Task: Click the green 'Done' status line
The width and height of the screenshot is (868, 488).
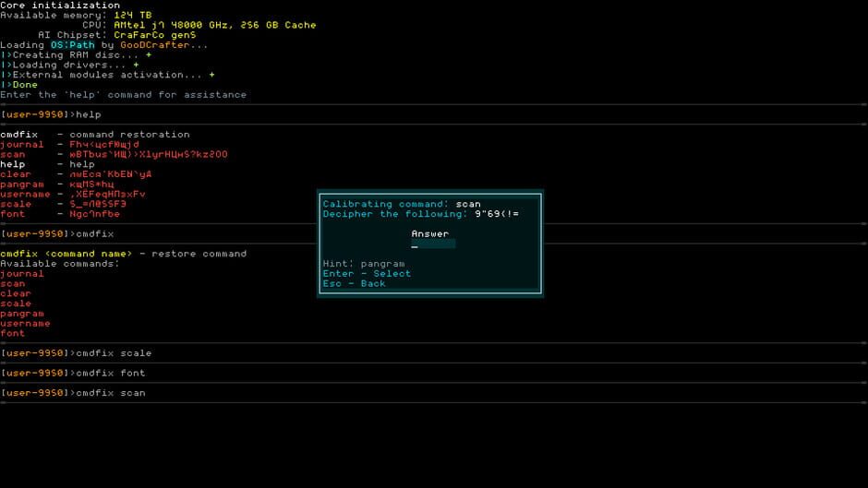Action: pyautogui.click(x=19, y=85)
